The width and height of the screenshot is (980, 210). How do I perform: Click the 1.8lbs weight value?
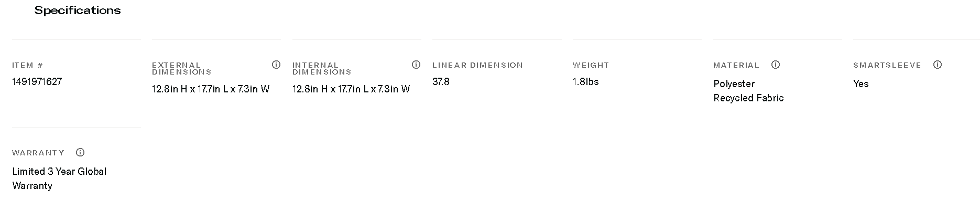pos(585,81)
